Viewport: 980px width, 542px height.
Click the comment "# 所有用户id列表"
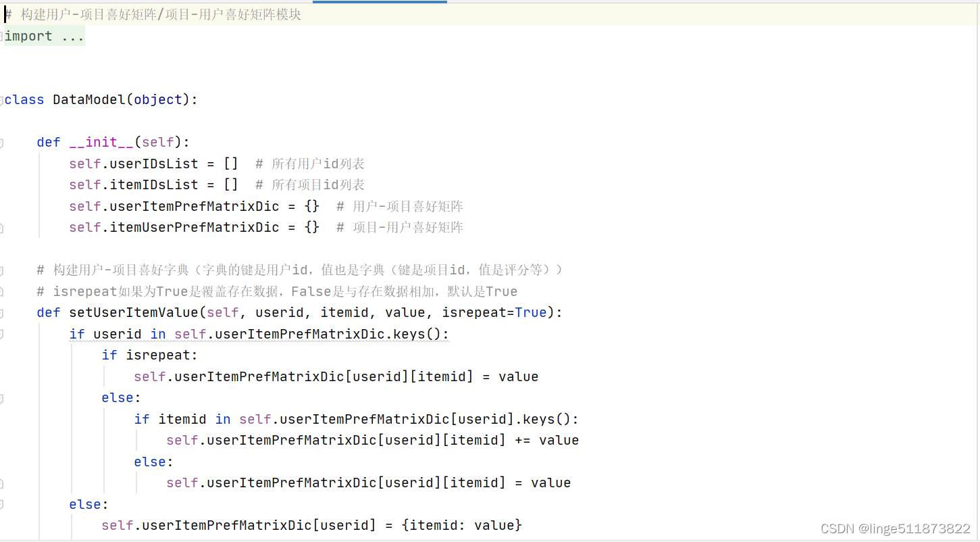[310, 164]
